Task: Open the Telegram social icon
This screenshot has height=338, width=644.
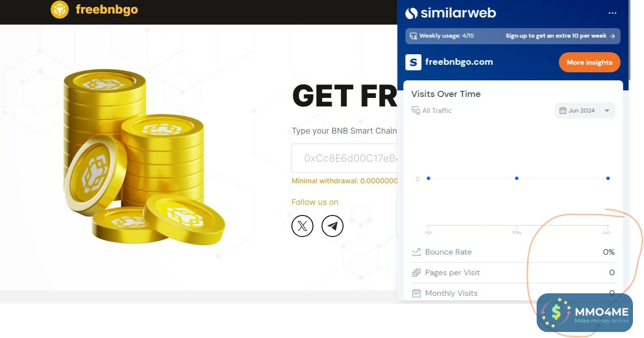Action: tap(333, 226)
